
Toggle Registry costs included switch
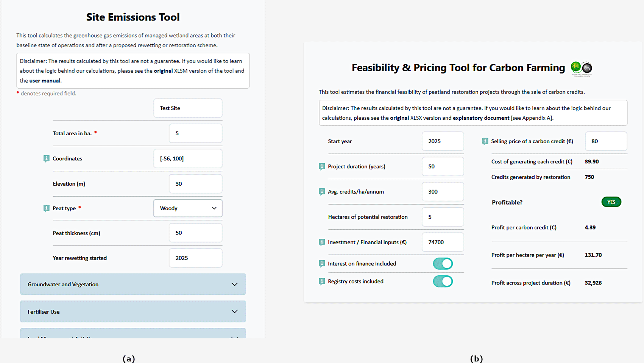pos(443,282)
